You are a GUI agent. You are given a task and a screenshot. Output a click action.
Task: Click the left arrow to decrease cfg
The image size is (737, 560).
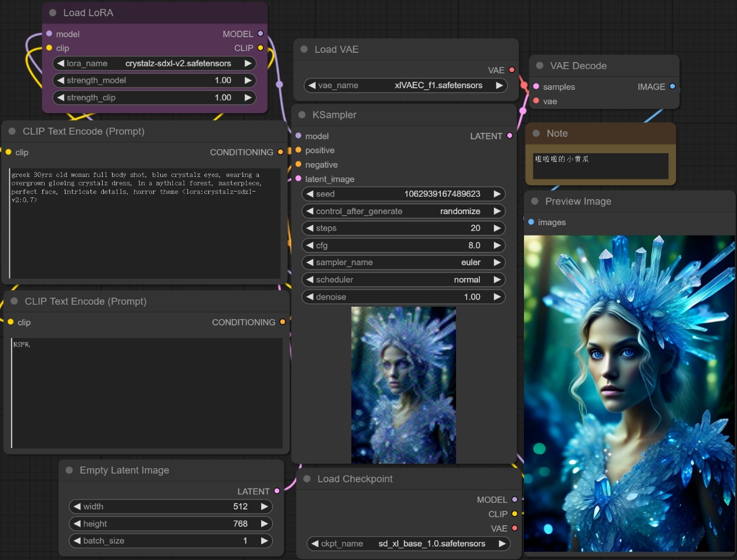click(x=310, y=245)
